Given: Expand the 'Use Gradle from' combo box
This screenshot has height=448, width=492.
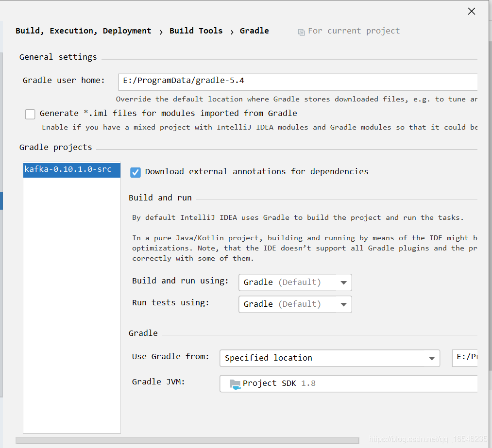Looking at the screenshot, I should (x=330, y=358).
